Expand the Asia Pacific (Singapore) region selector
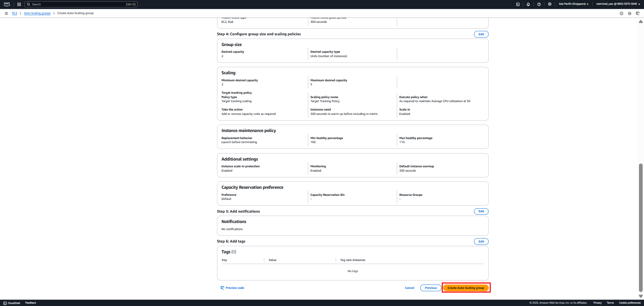The image size is (644, 306). pos(574,4)
